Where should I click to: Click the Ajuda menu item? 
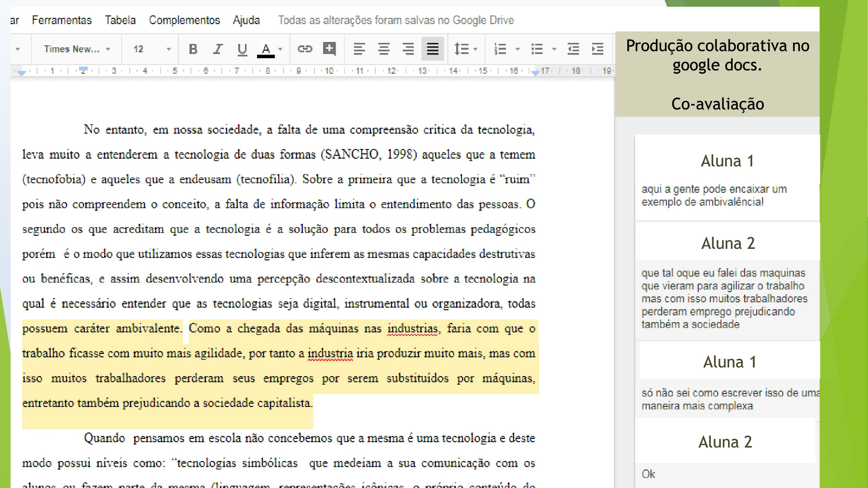click(246, 20)
